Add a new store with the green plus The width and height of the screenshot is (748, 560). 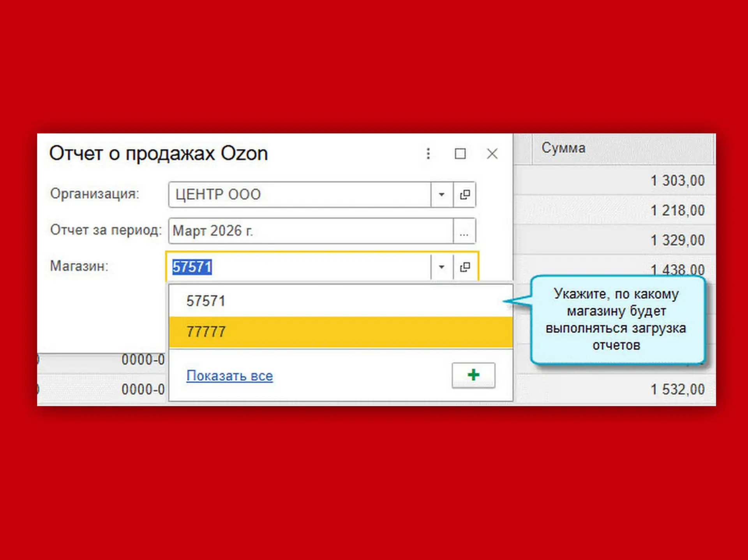473,375
